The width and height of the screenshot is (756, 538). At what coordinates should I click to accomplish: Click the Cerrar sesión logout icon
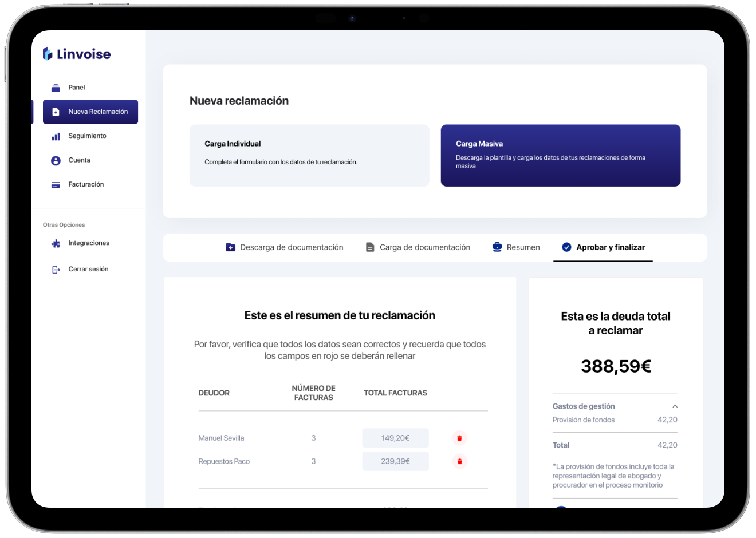pos(56,270)
